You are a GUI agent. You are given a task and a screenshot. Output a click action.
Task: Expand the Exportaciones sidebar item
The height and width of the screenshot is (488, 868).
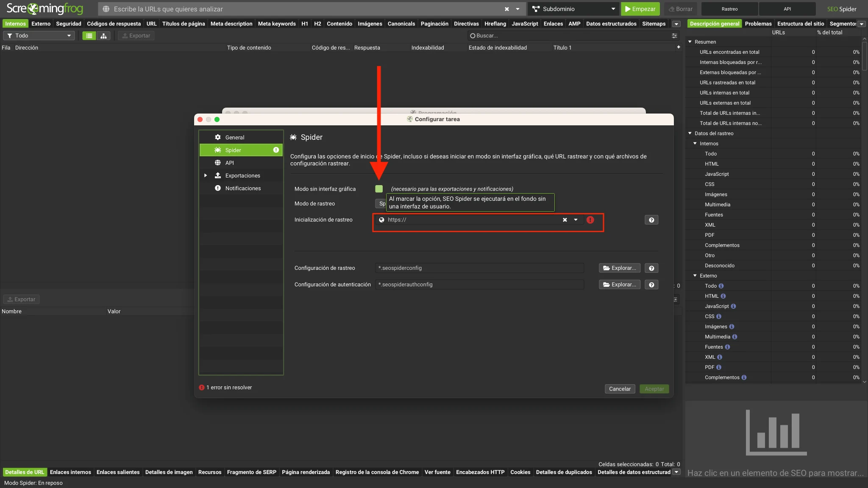(206, 175)
